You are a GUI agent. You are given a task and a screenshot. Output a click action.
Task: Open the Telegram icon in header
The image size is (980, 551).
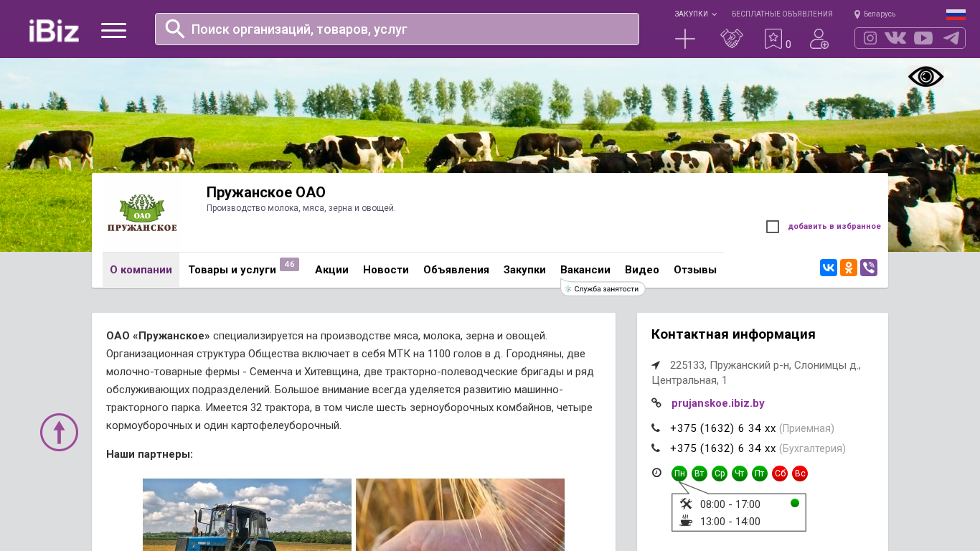coord(951,38)
